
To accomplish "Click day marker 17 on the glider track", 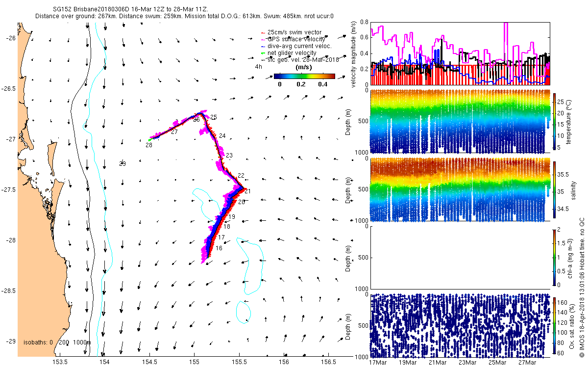I will tap(221, 237).
